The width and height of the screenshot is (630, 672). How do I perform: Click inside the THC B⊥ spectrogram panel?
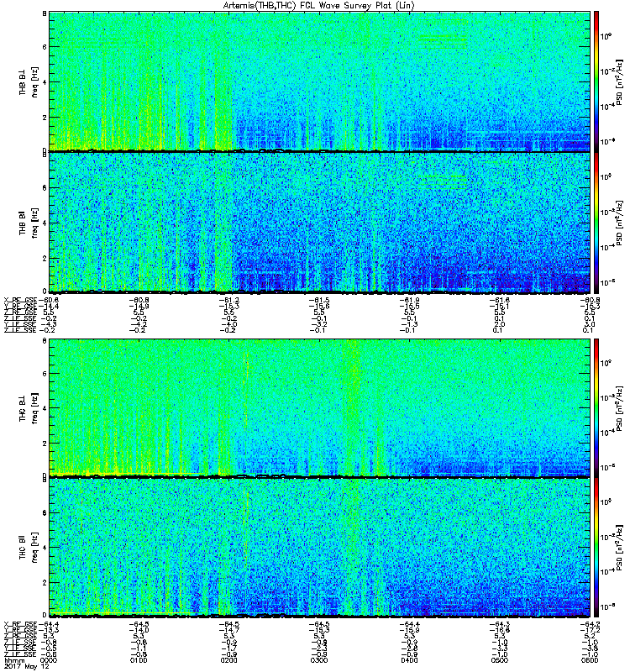click(x=319, y=407)
